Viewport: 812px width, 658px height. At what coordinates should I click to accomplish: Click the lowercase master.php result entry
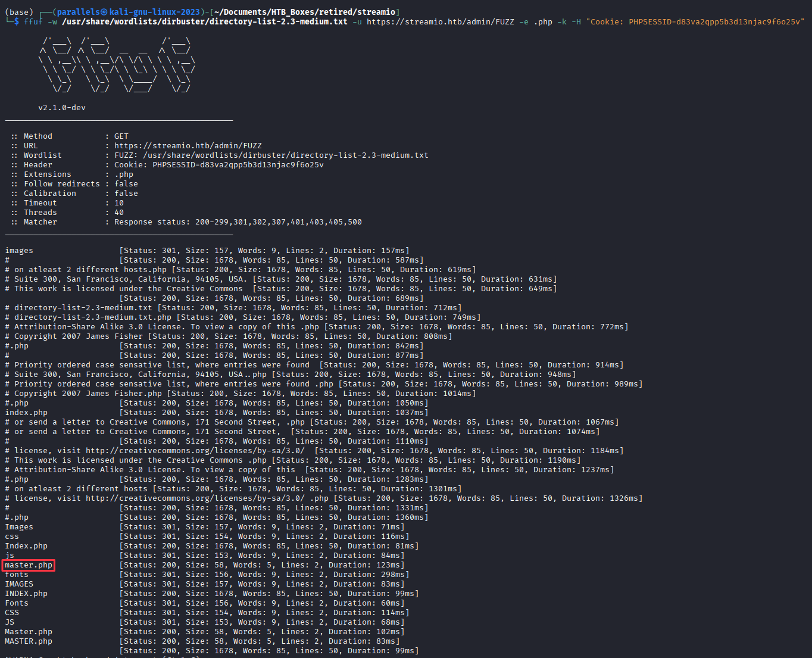coord(29,565)
